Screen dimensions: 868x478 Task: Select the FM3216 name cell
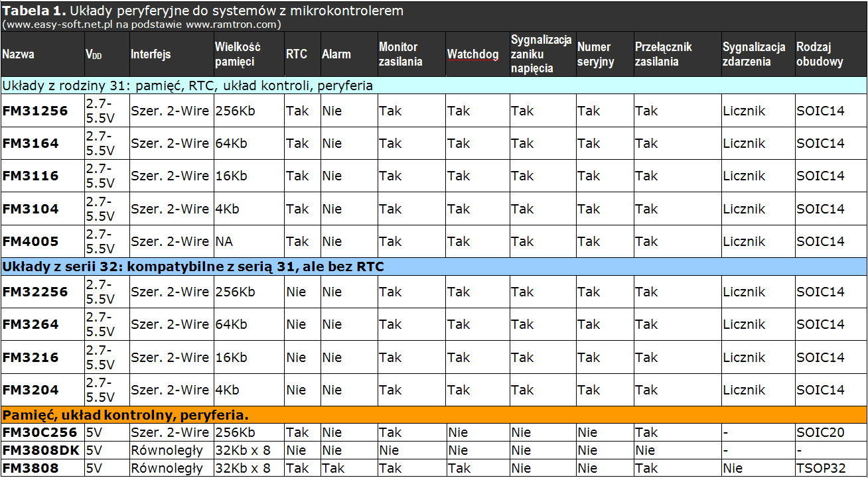[x=42, y=357]
